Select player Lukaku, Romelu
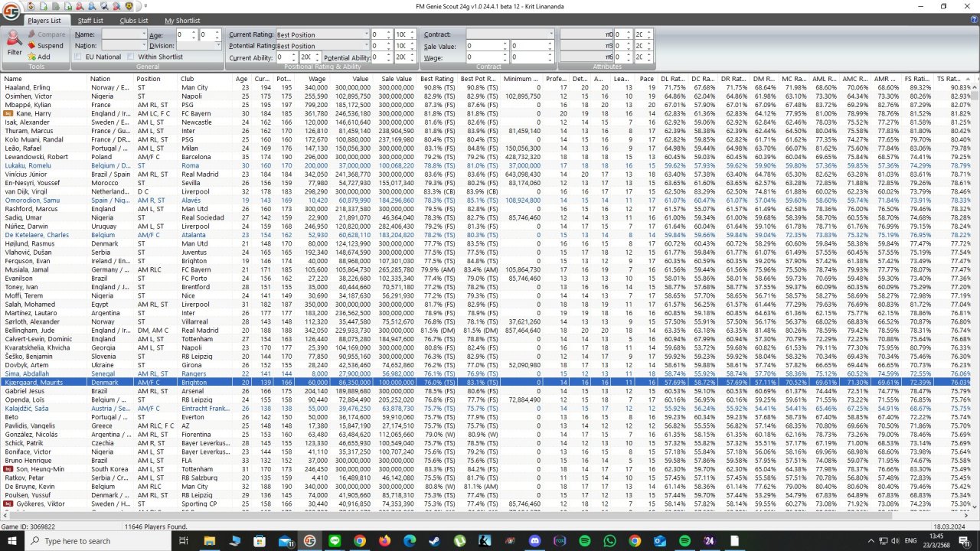Image resolution: width=980 pixels, height=551 pixels. pyautogui.click(x=486, y=165)
